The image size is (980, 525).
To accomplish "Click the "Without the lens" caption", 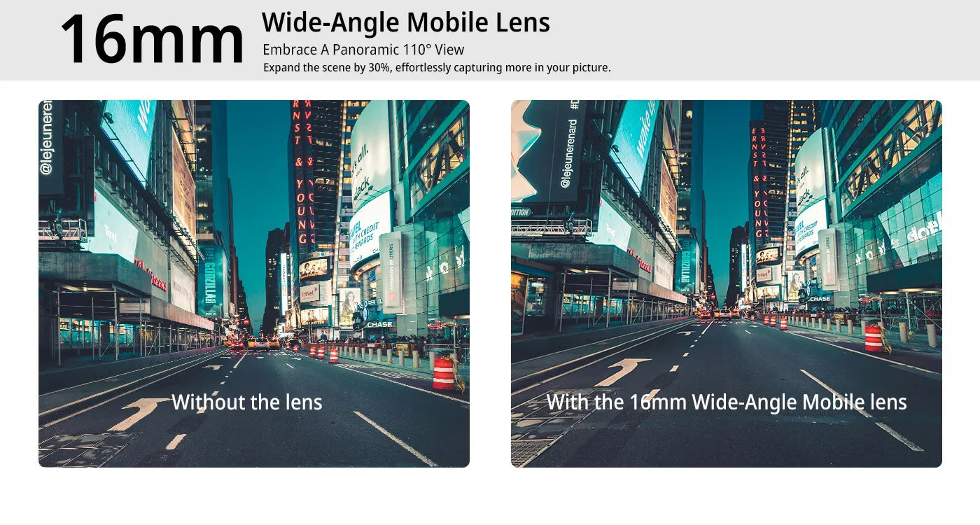I will pyautogui.click(x=247, y=402).
